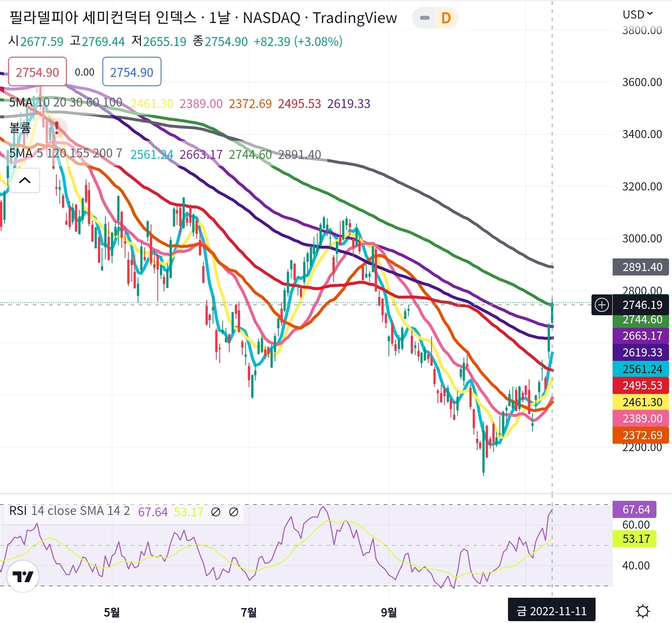The height and width of the screenshot is (623, 672).
Task: Click the 시 2677.59 open value
Action: tap(36, 42)
